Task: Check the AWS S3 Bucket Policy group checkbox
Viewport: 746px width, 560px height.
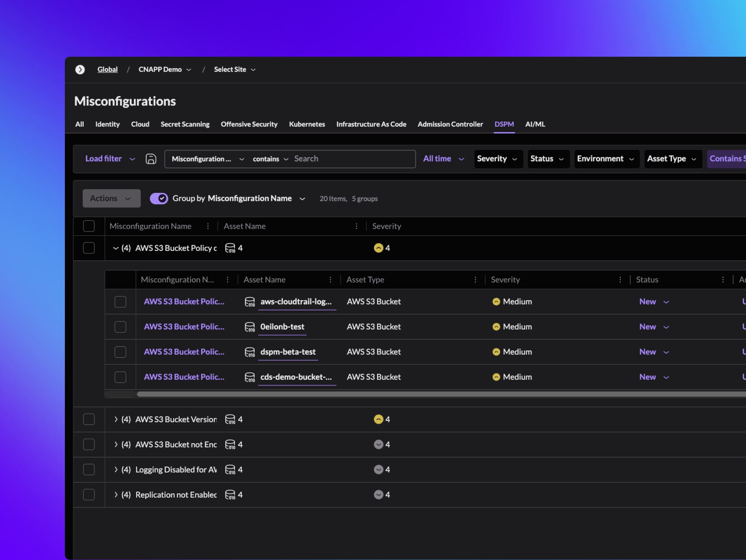Action: coord(89,248)
